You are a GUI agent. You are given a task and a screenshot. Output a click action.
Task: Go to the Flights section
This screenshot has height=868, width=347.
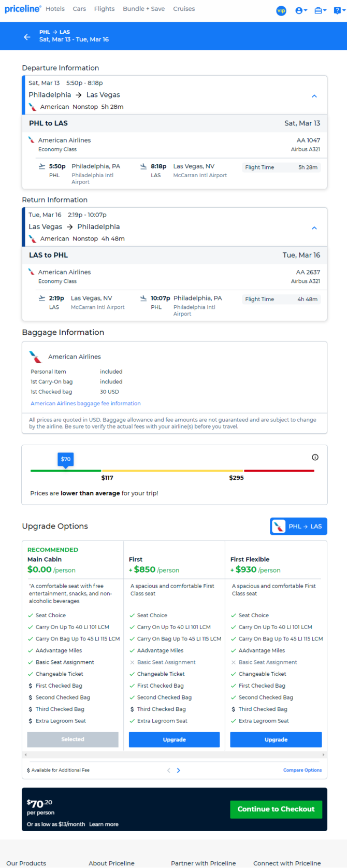(104, 9)
